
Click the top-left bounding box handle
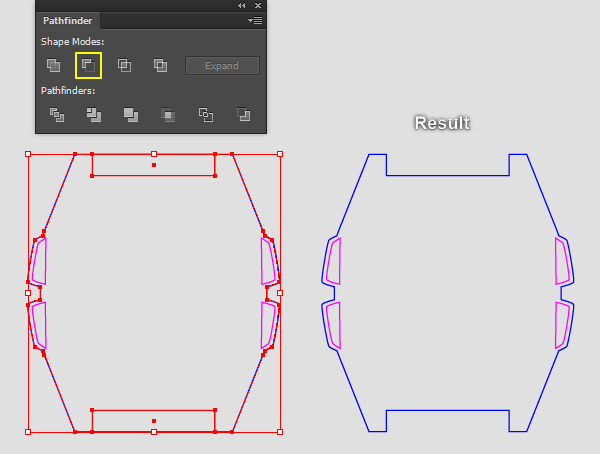[28, 154]
